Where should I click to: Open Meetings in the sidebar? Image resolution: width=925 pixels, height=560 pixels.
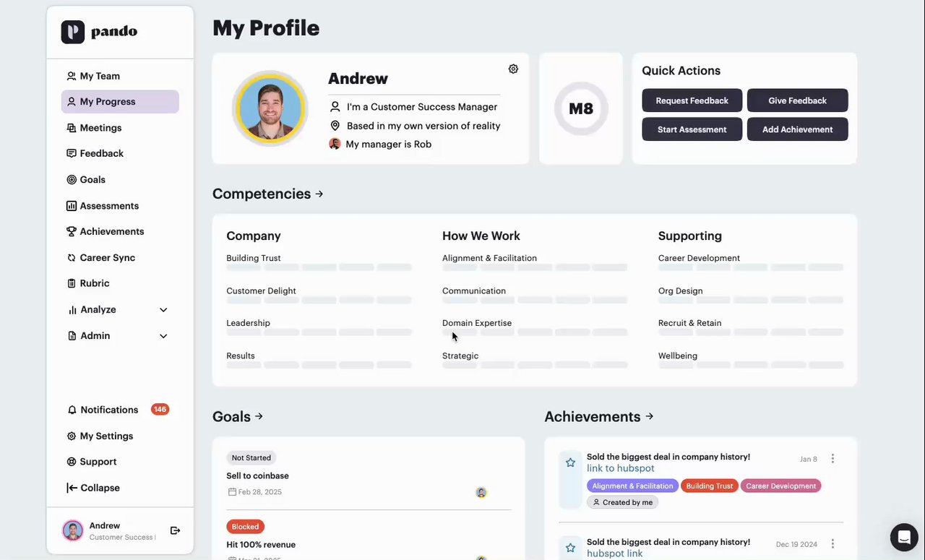(x=100, y=128)
